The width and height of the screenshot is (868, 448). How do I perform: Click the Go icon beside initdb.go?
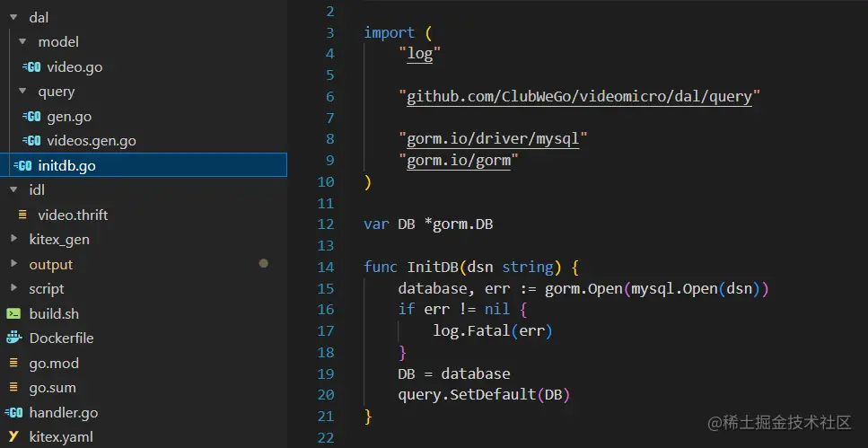[x=22, y=165]
